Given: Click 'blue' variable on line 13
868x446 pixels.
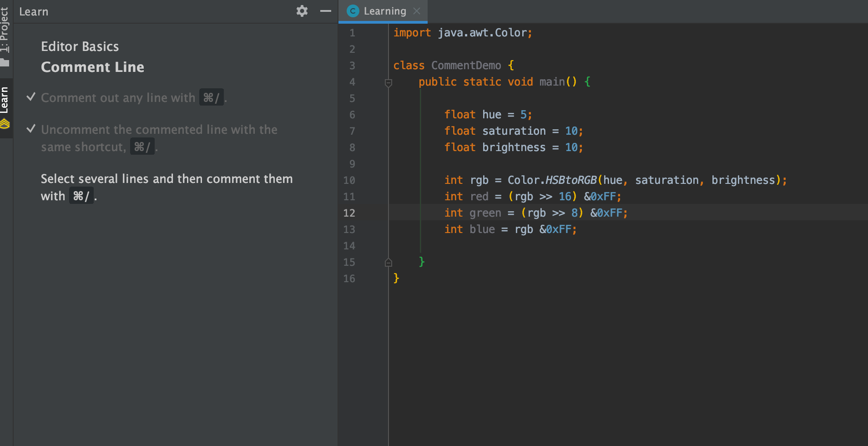Looking at the screenshot, I should coord(482,229).
